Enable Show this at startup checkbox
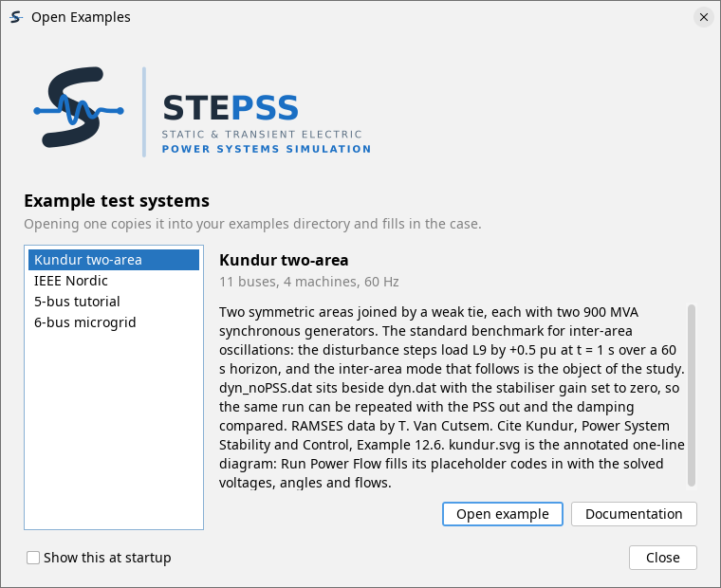Image resolution: width=721 pixels, height=588 pixels. click(33, 558)
